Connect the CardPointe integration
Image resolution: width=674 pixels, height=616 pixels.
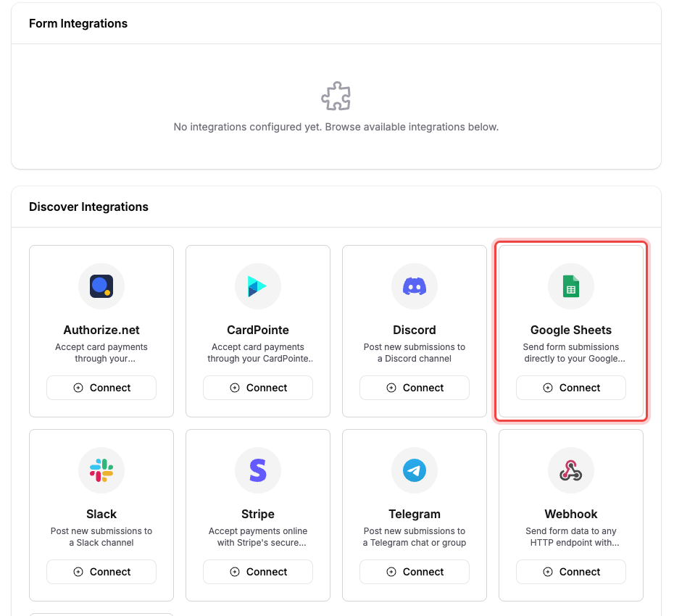[258, 388]
